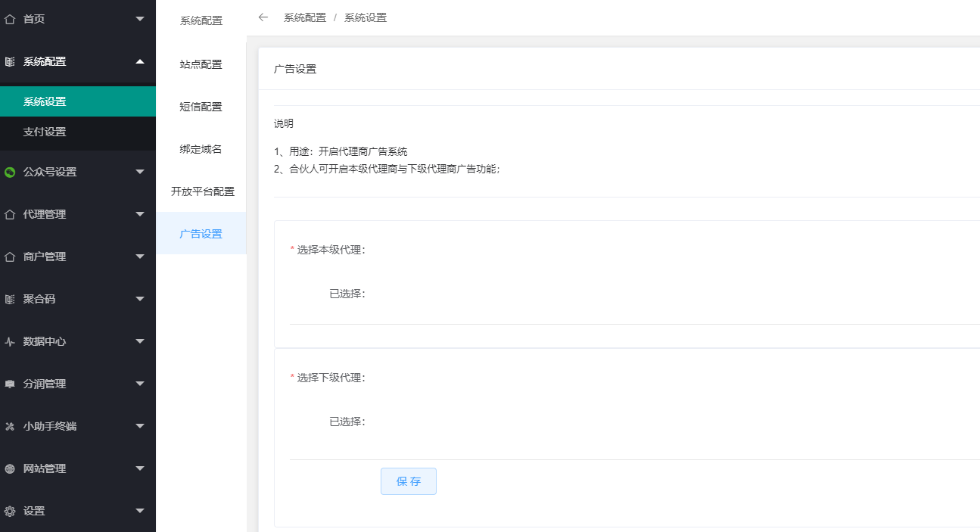Switch to the 绑定域名 tab
Screen dimensions: 980x532
(201, 149)
